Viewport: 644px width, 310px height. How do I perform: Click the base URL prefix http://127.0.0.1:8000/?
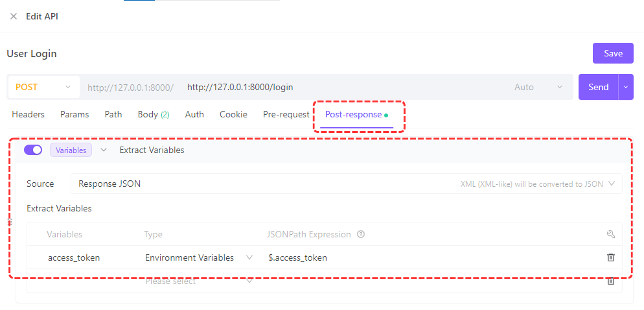point(131,87)
